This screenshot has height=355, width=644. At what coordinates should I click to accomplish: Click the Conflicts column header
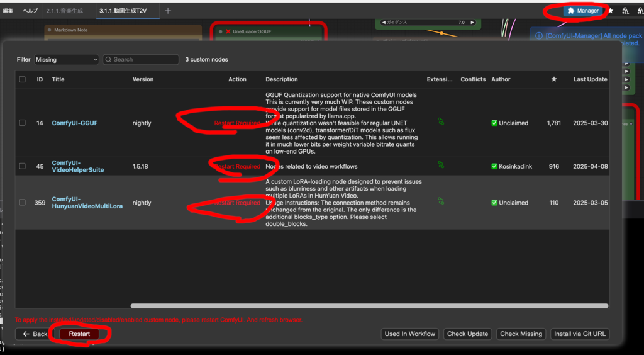tap(473, 79)
